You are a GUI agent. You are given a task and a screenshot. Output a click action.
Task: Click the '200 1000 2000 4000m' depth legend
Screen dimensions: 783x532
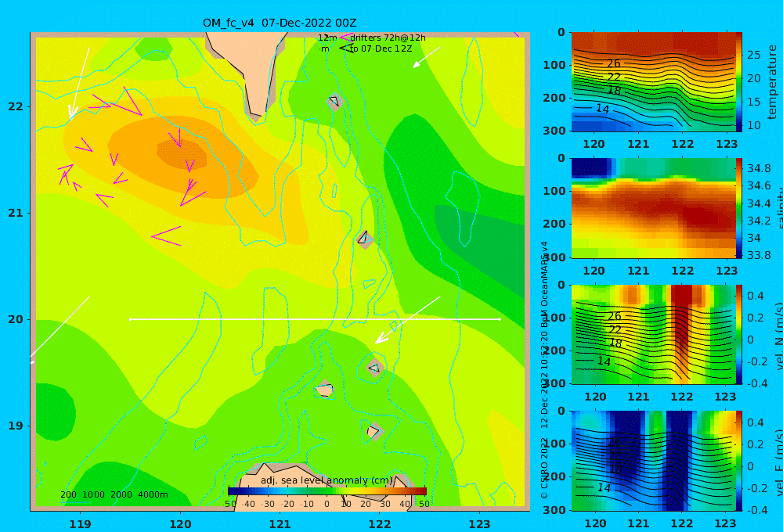click(114, 494)
